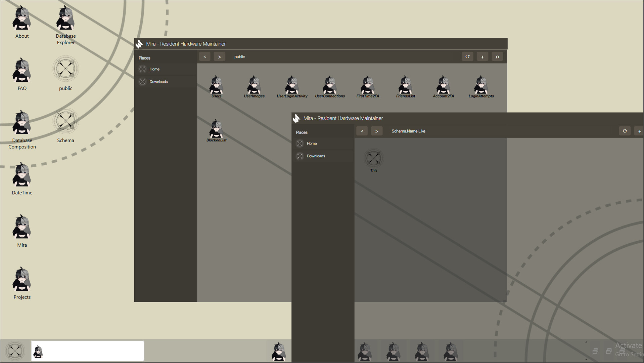Click the start button on the taskbar

[x=15, y=351]
